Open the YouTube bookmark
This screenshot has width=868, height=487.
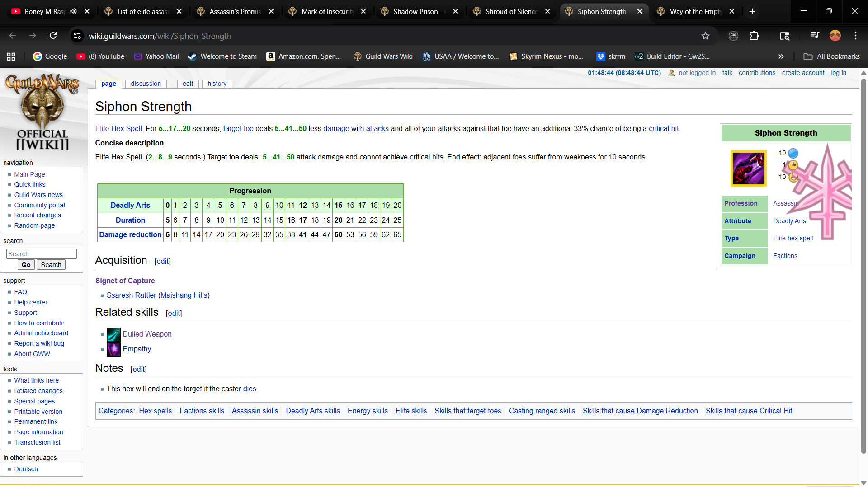point(100,56)
